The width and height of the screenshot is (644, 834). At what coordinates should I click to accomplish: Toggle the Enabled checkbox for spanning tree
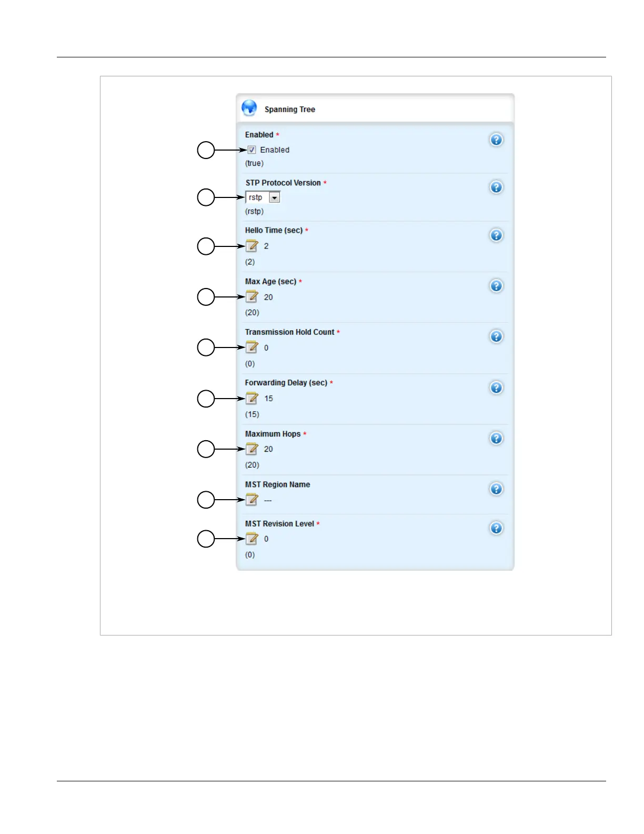point(251,150)
